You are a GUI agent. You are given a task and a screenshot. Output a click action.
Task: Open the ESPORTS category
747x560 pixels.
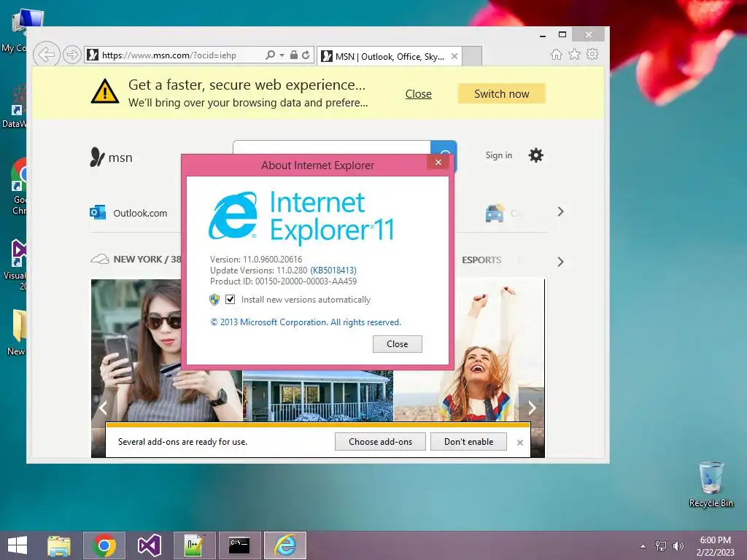[481, 260]
